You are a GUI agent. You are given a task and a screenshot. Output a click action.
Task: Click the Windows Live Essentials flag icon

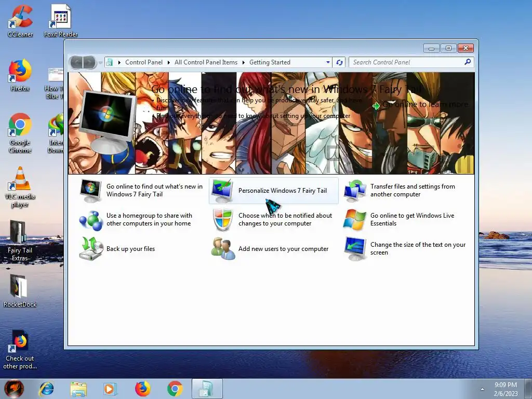354,220
